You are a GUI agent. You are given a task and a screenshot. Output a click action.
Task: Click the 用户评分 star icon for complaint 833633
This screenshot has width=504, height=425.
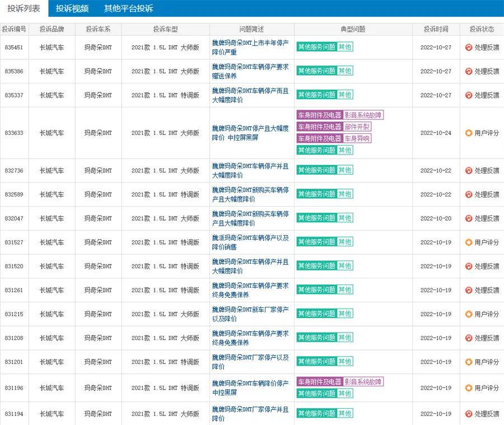469,133
